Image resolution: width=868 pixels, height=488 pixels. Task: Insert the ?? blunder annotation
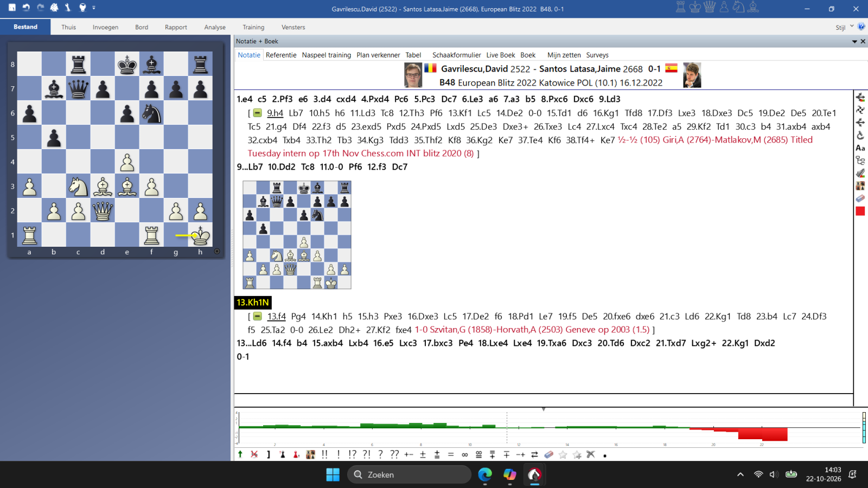(x=394, y=454)
